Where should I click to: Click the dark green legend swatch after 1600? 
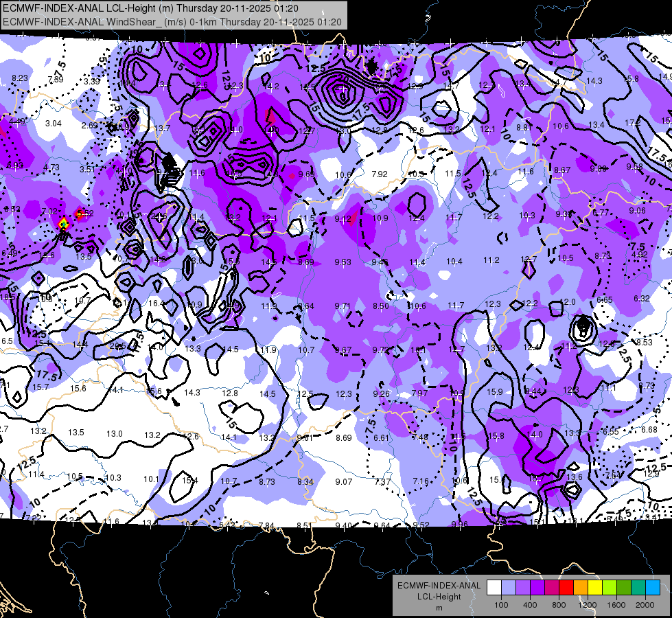point(623,588)
